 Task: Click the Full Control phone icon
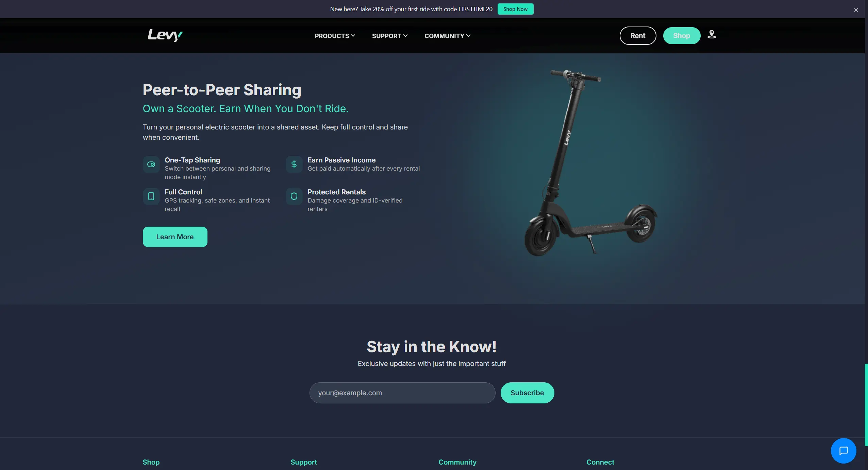151,196
